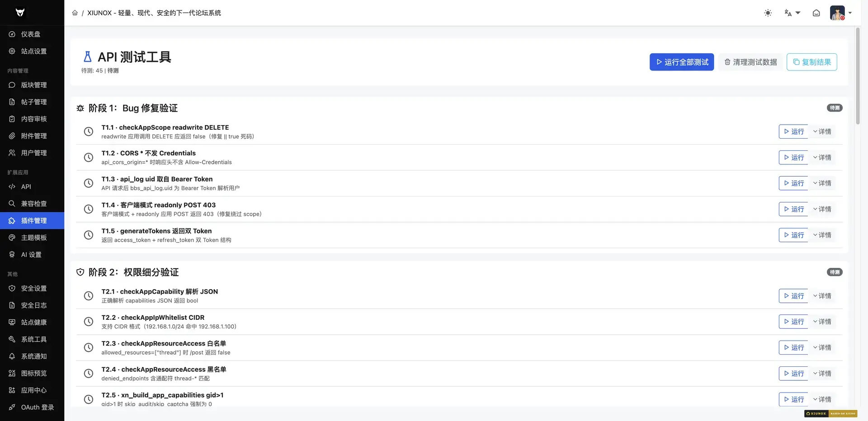Expand 详情 for T1.2 CORS test

(822, 158)
